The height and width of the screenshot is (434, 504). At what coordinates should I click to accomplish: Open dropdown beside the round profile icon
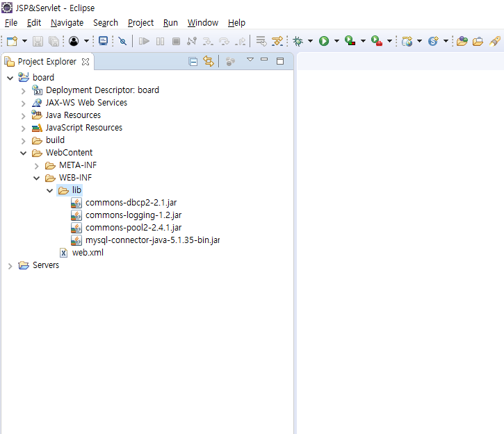click(86, 41)
